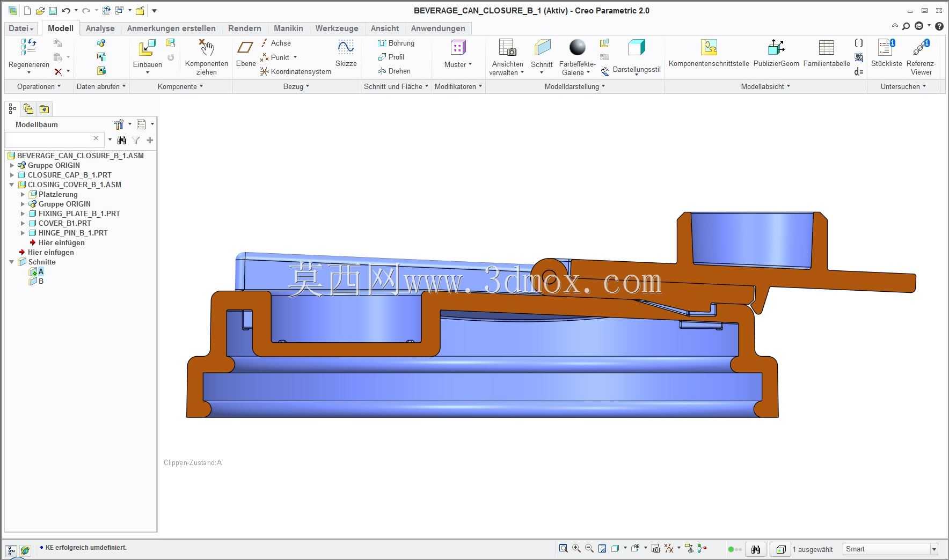Switch to the layer tree panel icon
Screen dimensions: 949x560
(28, 109)
